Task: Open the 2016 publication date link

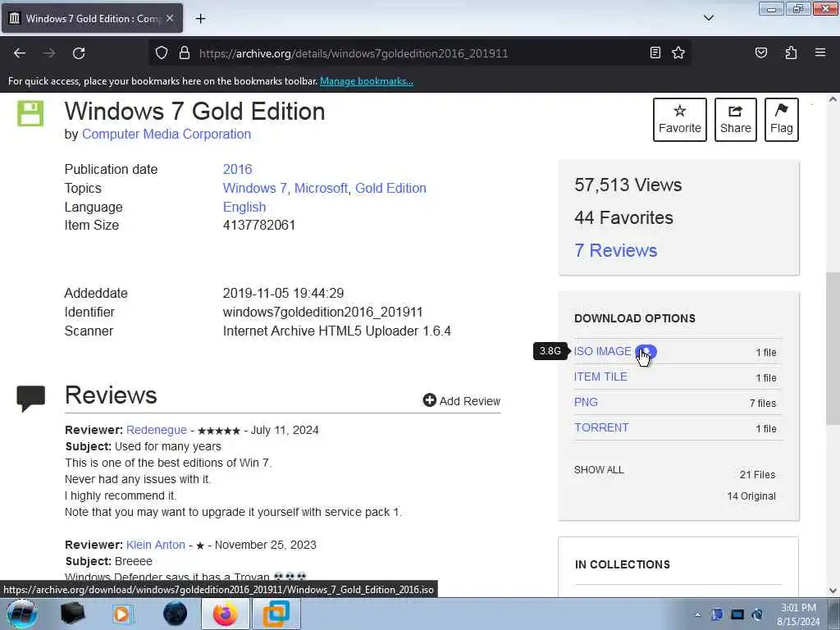Action: 237,169
